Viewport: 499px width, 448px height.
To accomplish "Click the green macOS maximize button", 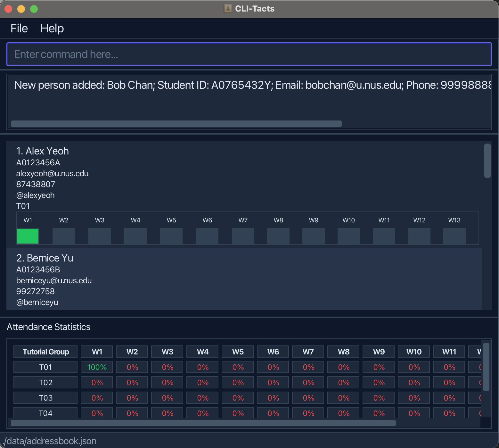I will click(34, 9).
